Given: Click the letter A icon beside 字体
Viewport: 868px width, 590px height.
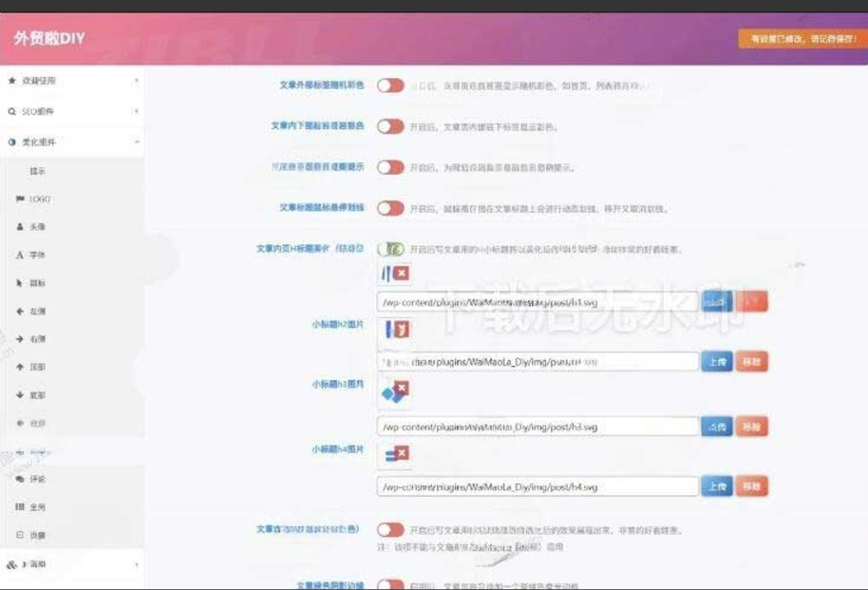Looking at the screenshot, I should [x=20, y=255].
